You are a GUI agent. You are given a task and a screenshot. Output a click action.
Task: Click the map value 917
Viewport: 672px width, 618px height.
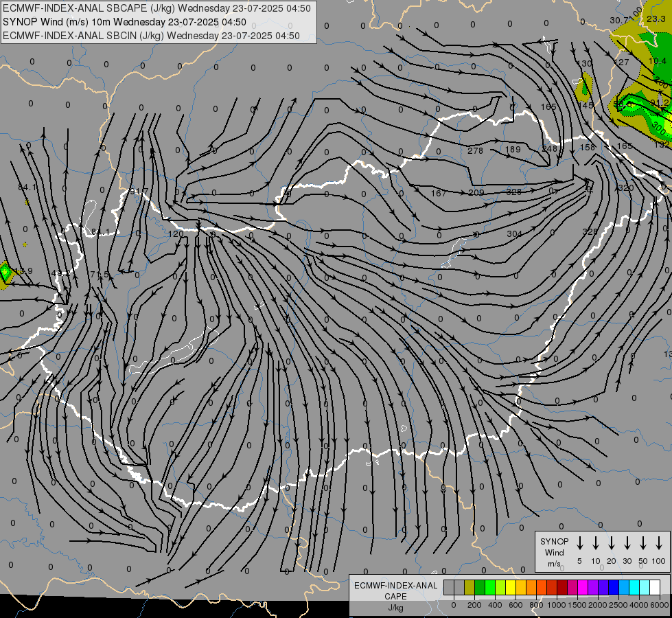coord(139,192)
